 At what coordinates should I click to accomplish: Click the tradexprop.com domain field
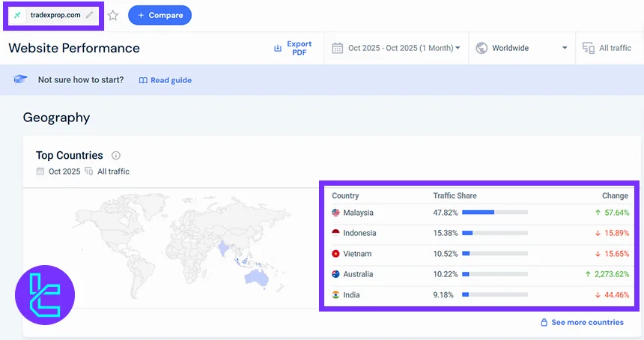click(x=55, y=15)
